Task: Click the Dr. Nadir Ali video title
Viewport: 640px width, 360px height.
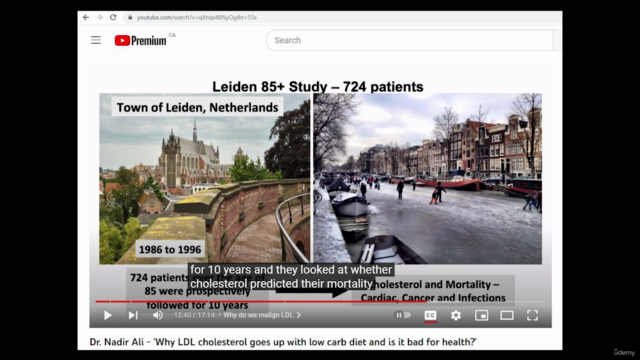Action: [x=283, y=342]
